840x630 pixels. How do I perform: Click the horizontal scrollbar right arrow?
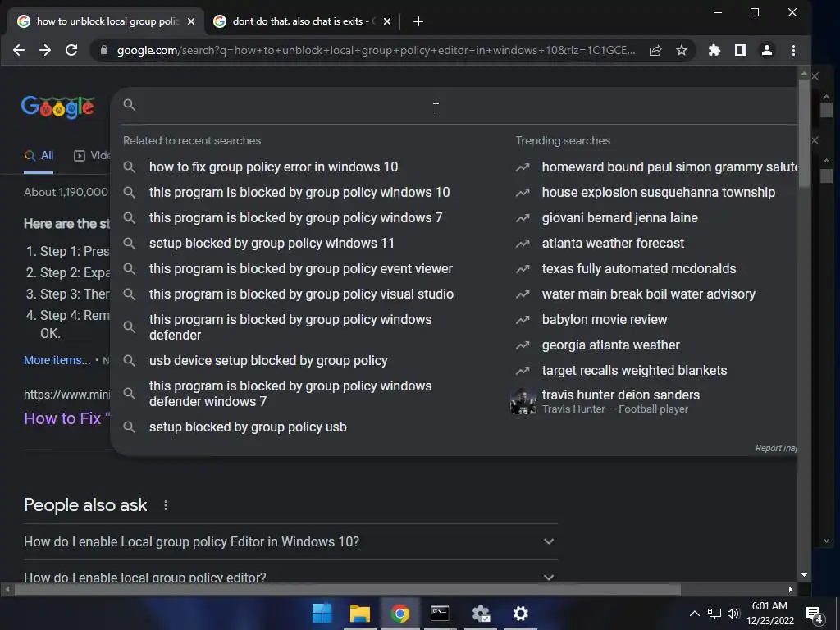coord(791,589)
